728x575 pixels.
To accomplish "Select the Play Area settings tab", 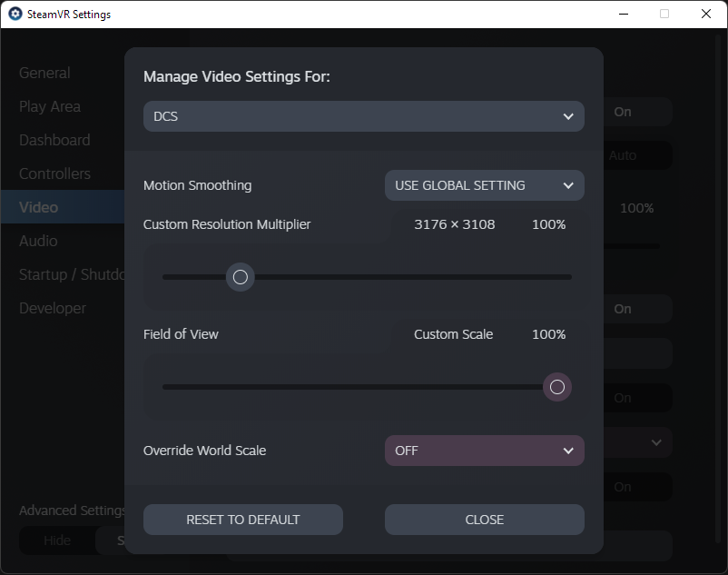I will (x=50, y=107).
